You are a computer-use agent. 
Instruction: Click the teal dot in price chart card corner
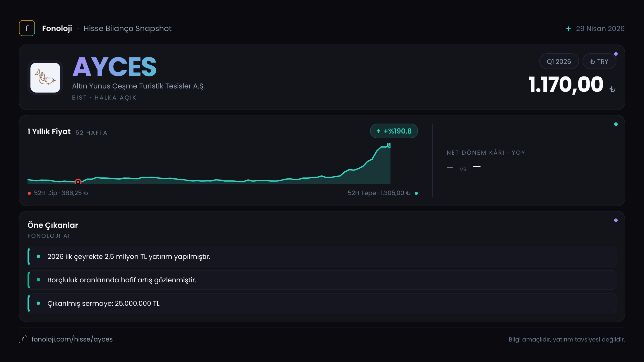[616, 124]
